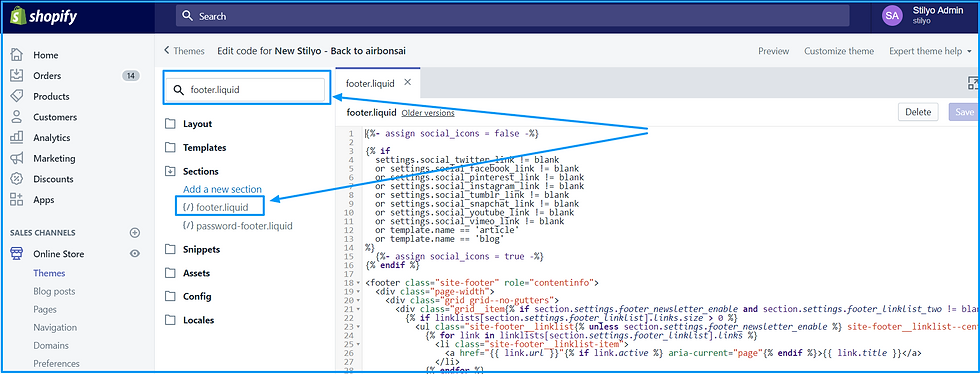Click the Discounts badge icon
The height and width of the screenshot is (374, 980).
[x=17, y=179]
